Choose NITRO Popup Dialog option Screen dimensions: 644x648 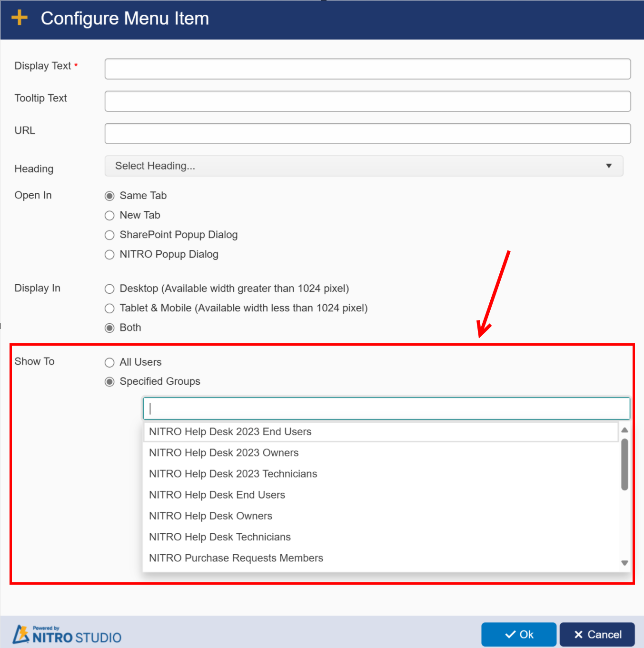(x=109, y=255)
